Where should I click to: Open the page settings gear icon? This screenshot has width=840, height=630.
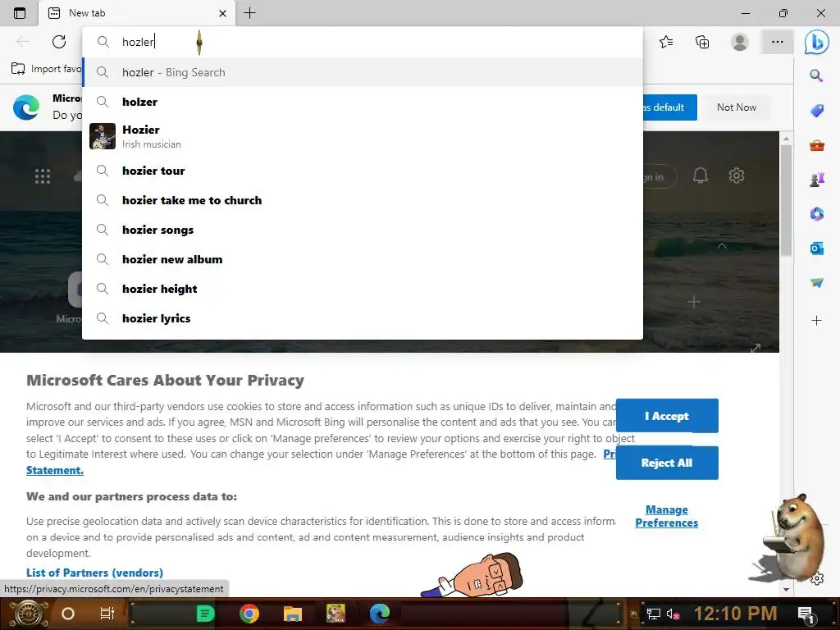(x=736, y=176)
